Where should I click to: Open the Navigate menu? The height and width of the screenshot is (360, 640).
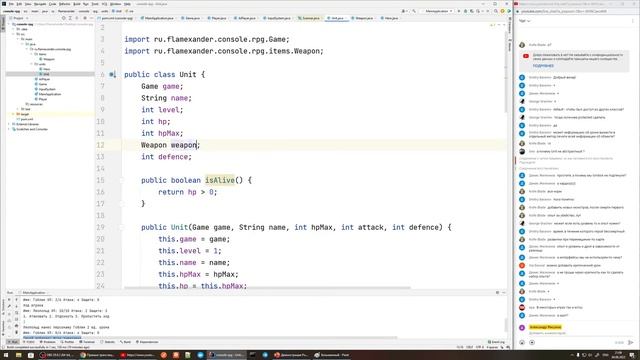click(40, 4)
